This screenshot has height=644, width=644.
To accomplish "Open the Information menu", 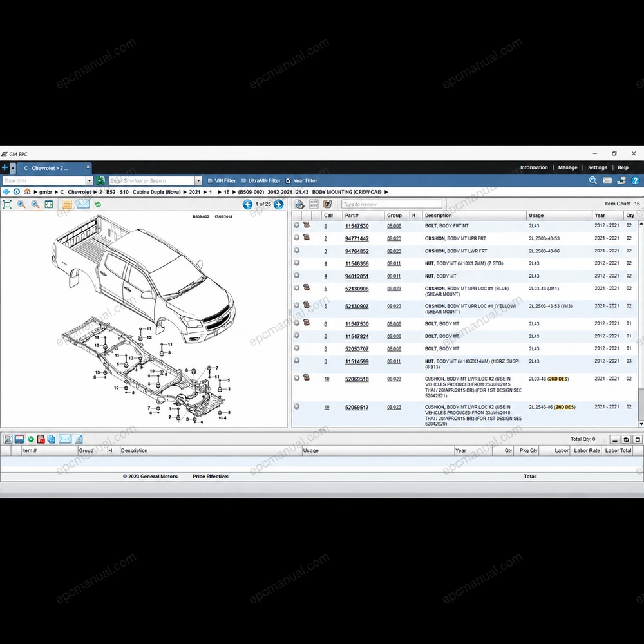I will (534, 167).
